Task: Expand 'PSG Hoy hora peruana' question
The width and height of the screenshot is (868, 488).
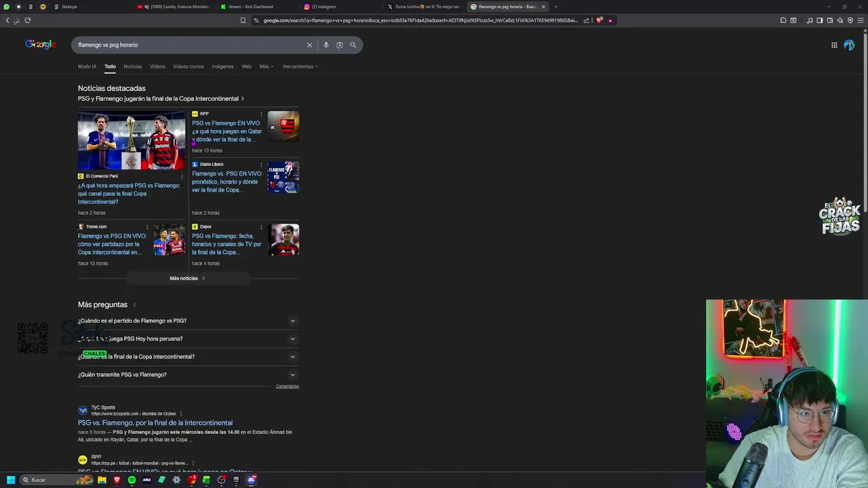Action: click(x=189, y=339)
